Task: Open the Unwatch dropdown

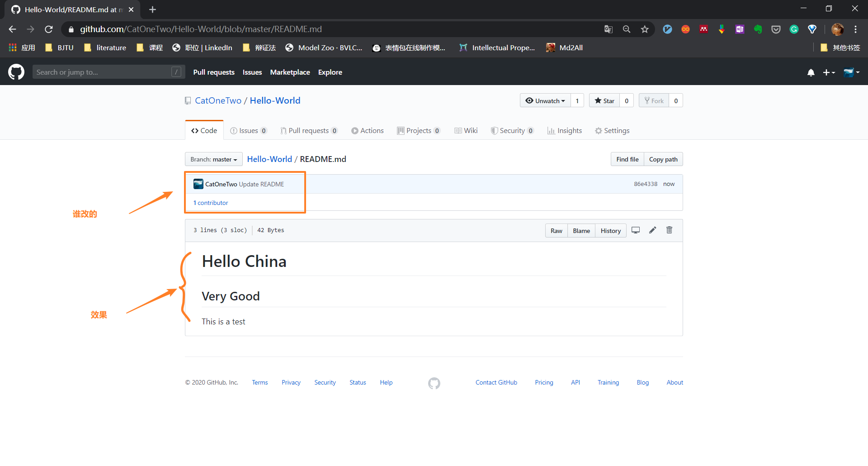Action: tap(545, 100)
